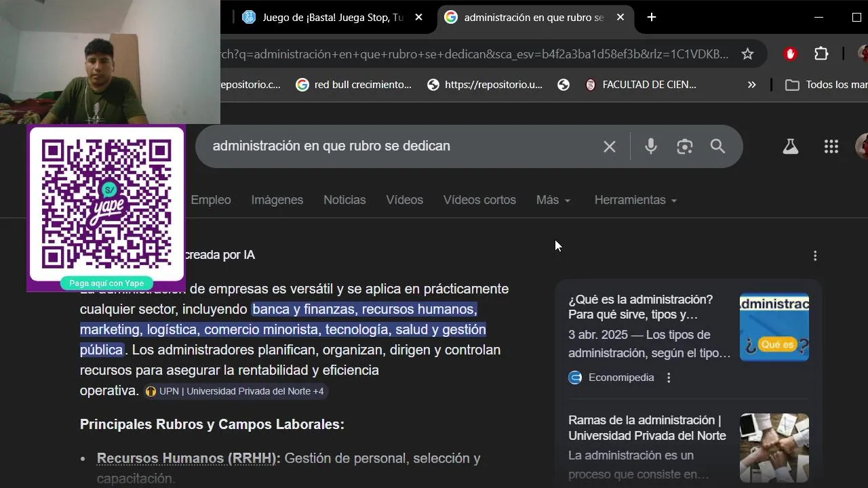This screenshot has width=868, height=488.
Task: Open Ramas de la administración result
Action: click(647, 428)
